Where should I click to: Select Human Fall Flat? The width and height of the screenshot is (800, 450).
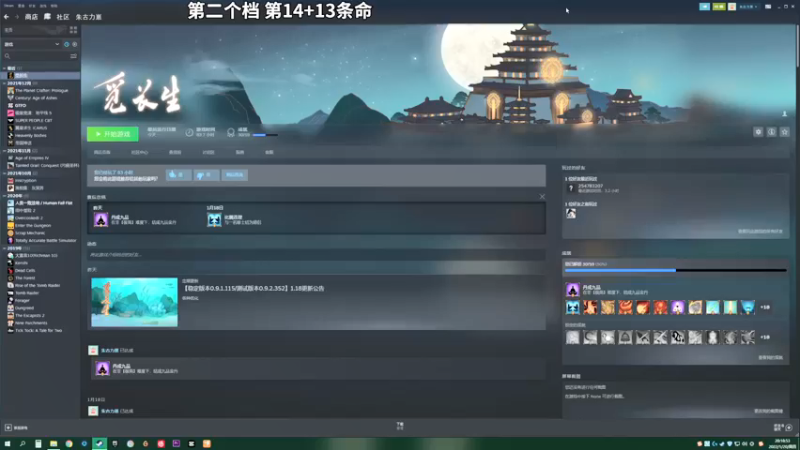point(43,203)
